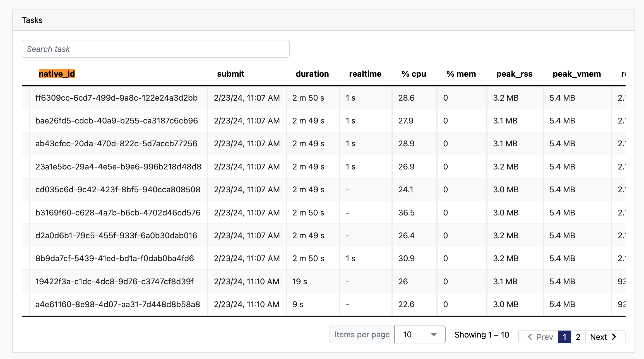
Task: Select task b3169f60-c628-4a7b-b6cb-4702d46cd576
Action: click(x=118, y=213)
